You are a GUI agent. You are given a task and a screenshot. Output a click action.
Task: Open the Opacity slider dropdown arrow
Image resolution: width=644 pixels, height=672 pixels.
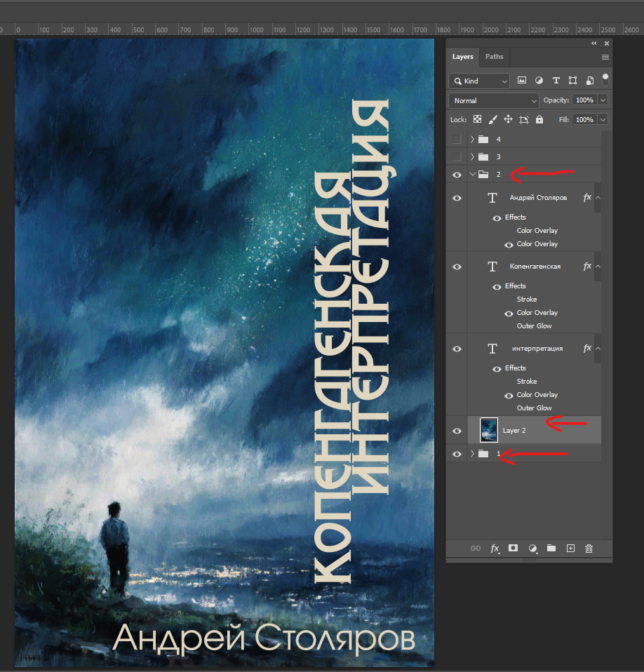[x=603, y=100]
